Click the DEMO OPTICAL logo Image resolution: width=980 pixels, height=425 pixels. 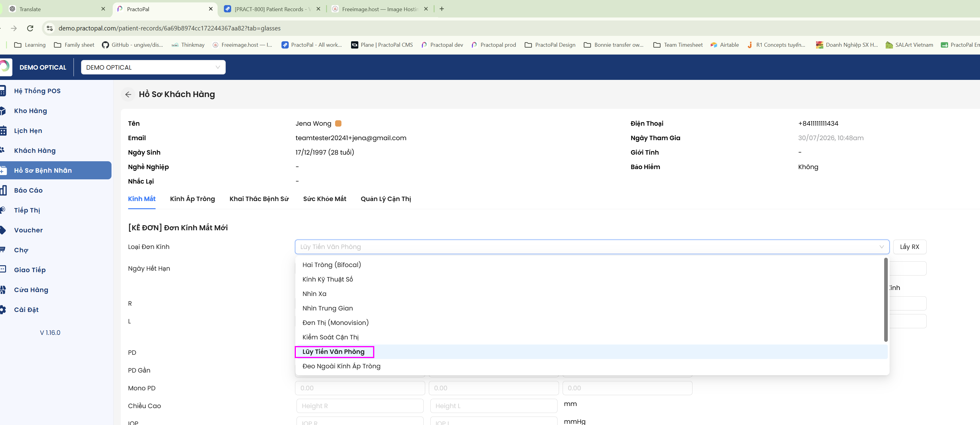[5, 67]
